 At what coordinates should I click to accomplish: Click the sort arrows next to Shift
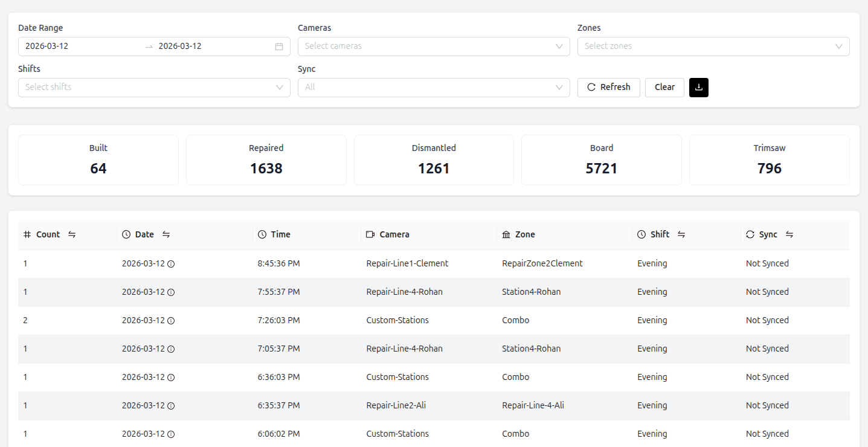pos(682,234)
